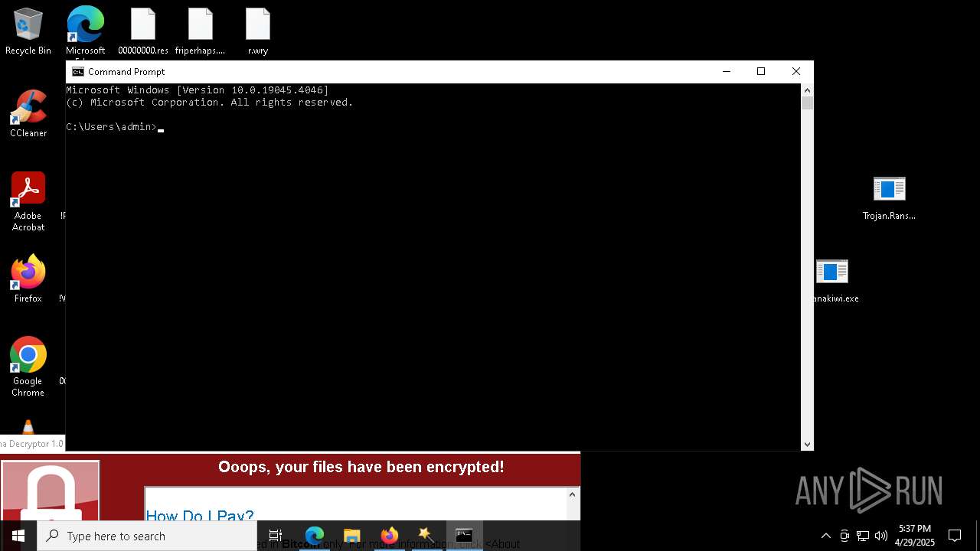Click the padlock image in ransomware window

(51, 491)
